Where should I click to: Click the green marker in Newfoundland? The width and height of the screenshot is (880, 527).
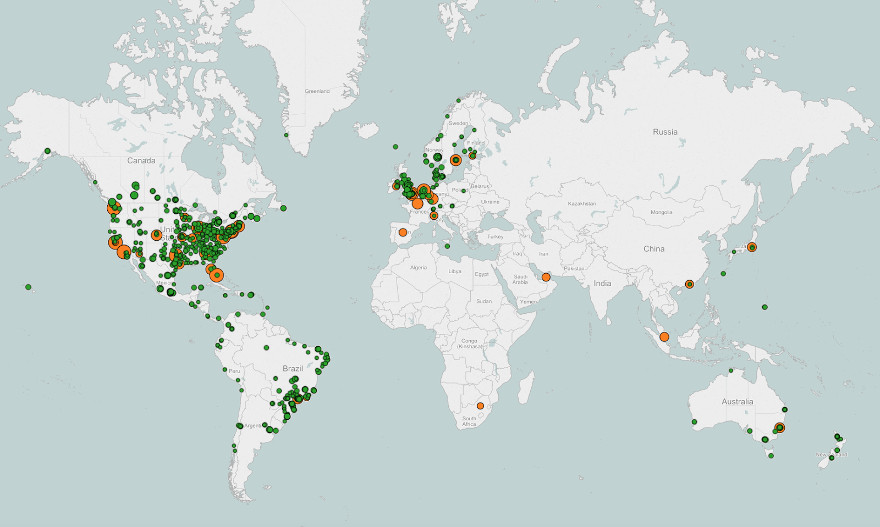(284, 208)
